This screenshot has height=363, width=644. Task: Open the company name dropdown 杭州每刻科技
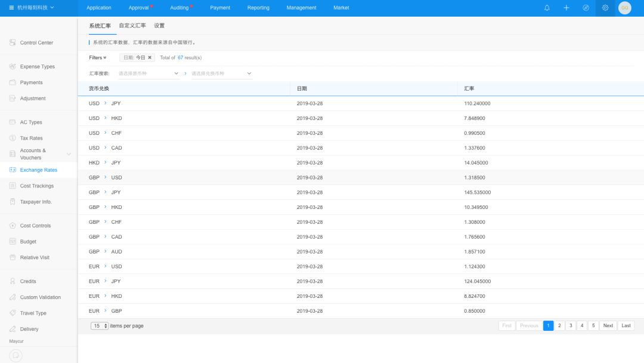[35, 8]
